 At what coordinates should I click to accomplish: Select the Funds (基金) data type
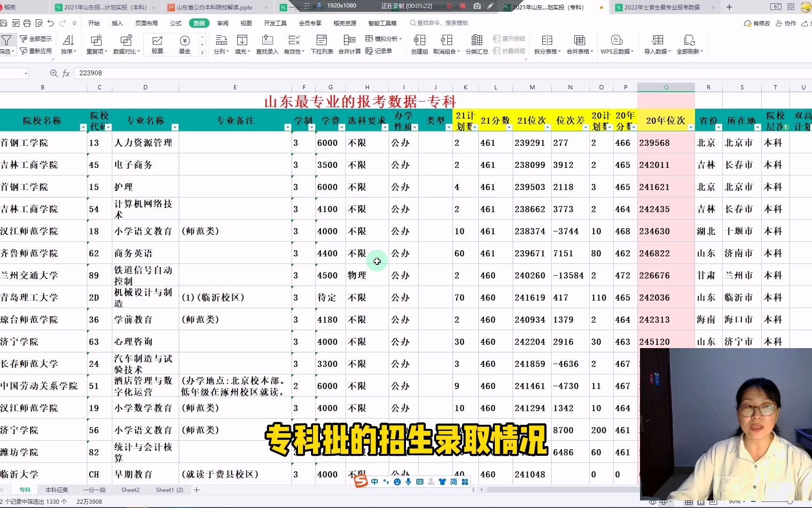point(185,45)
